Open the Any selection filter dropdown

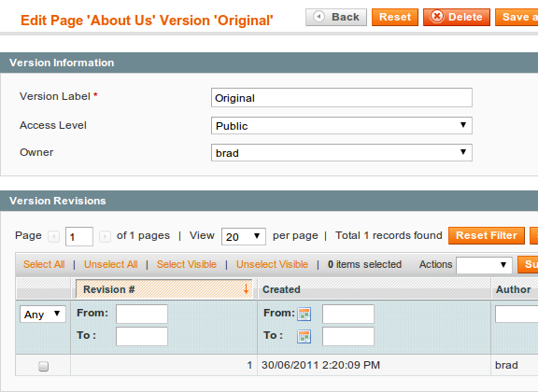43,315
